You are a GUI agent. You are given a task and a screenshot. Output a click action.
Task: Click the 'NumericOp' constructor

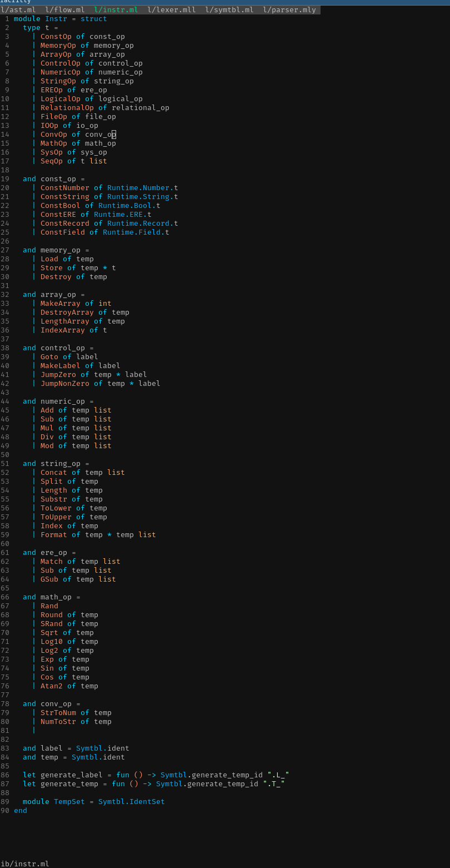pyautogui.click(x=61, y=72)
